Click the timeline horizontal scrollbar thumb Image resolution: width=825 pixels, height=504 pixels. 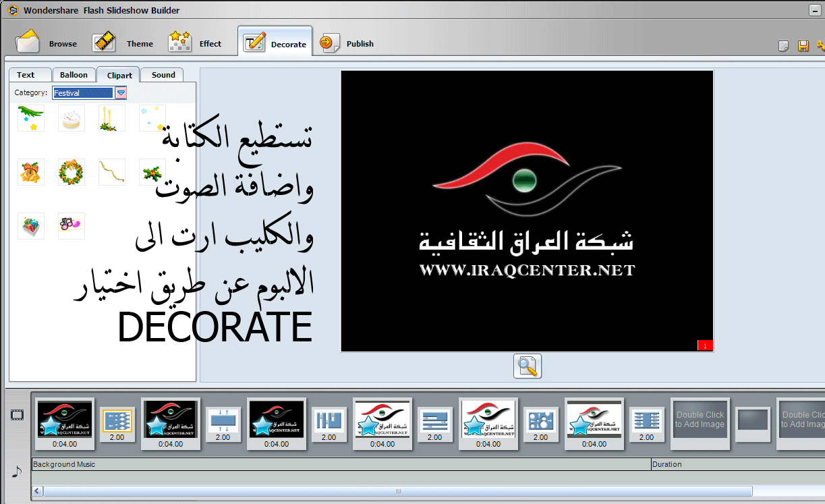click(398, 491)
